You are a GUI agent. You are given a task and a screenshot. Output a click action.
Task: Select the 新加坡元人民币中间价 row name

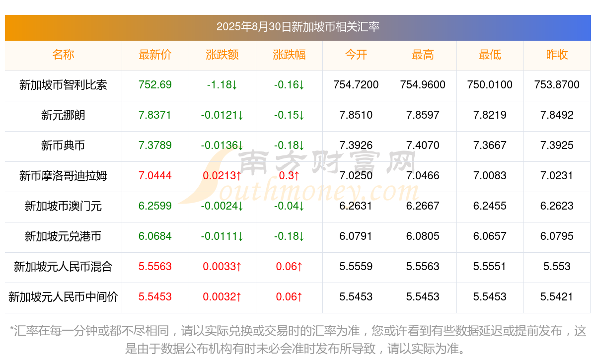[63, 297]
